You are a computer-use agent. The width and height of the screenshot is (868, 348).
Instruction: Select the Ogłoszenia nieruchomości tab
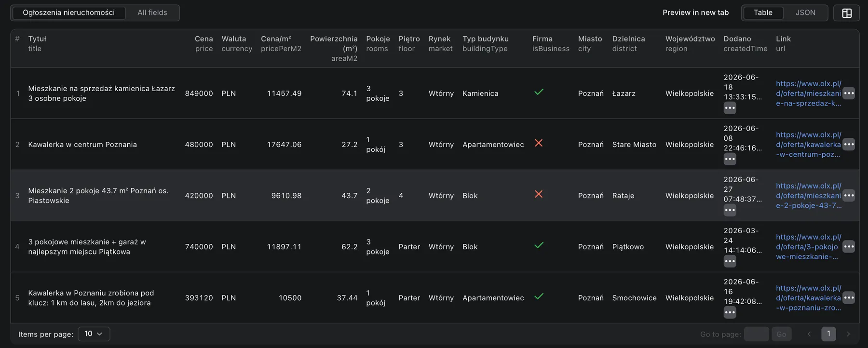(x=69, y=13)
